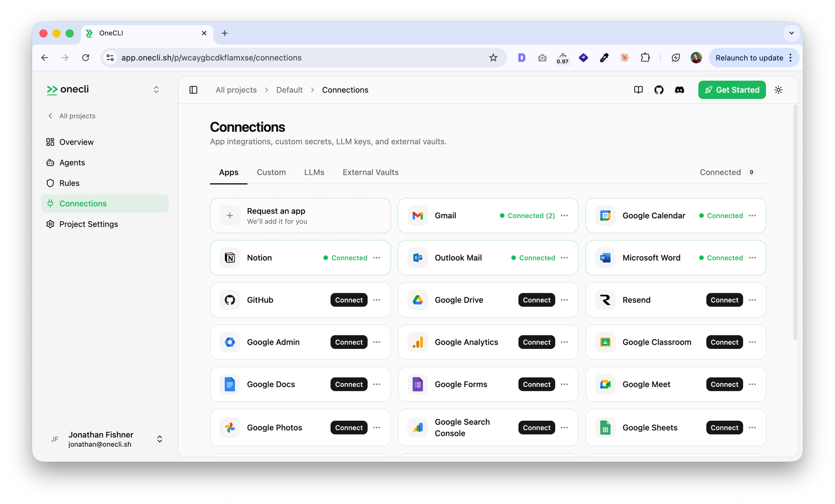Go back to All projects in sidebar

(72, 116)
